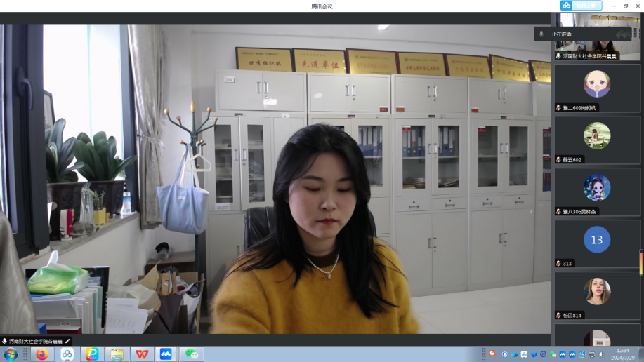The height and width of the screenshot is (362, 644).
Task: Open the blue shield tray icon
Action: [505, 354]
